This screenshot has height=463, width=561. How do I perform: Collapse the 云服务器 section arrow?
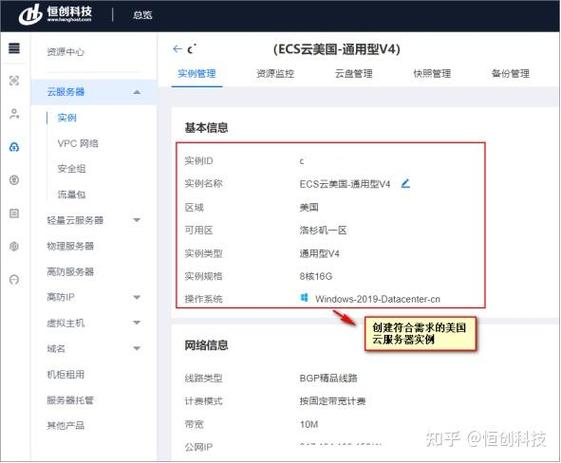137,92
